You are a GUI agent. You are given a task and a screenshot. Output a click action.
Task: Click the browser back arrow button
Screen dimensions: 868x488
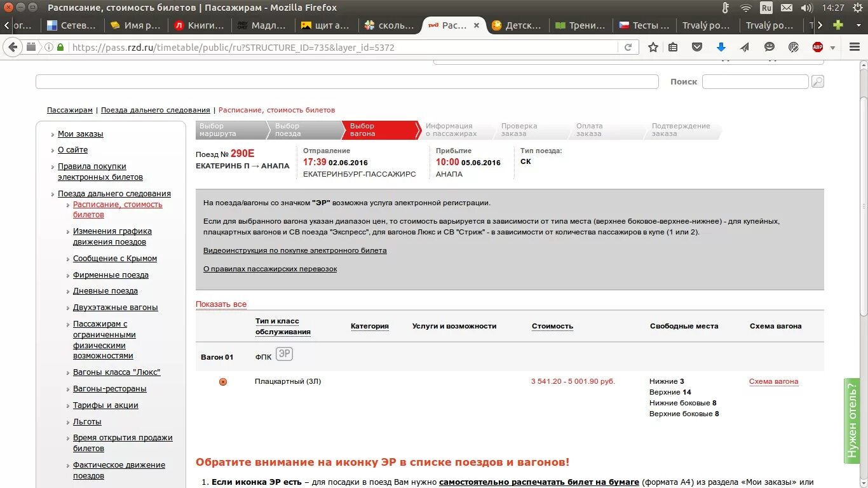pos(13,47)
